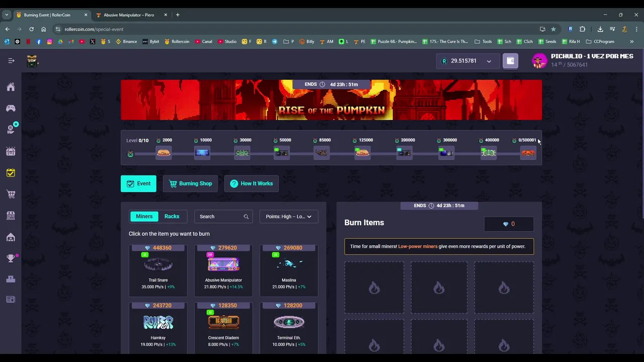Open the Seeds bookmark
The width and height of the screenshot is (644, 362).
coord(547,42)
